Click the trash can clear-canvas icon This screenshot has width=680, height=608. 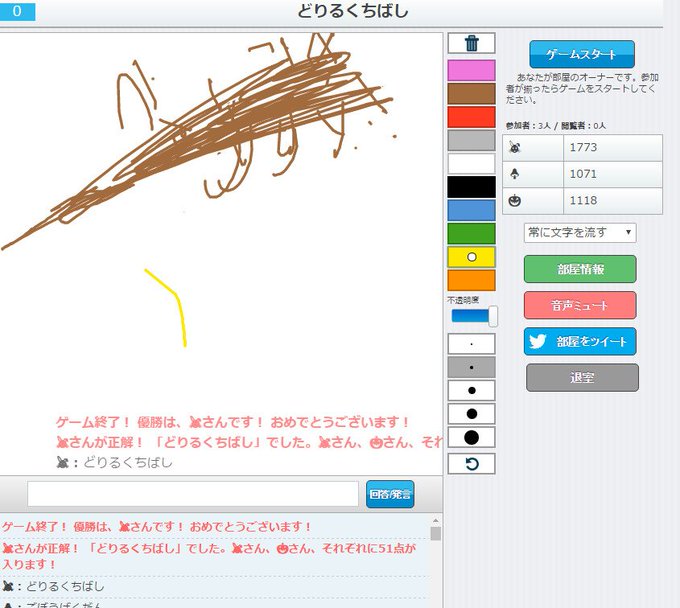[x=471, y=43]
